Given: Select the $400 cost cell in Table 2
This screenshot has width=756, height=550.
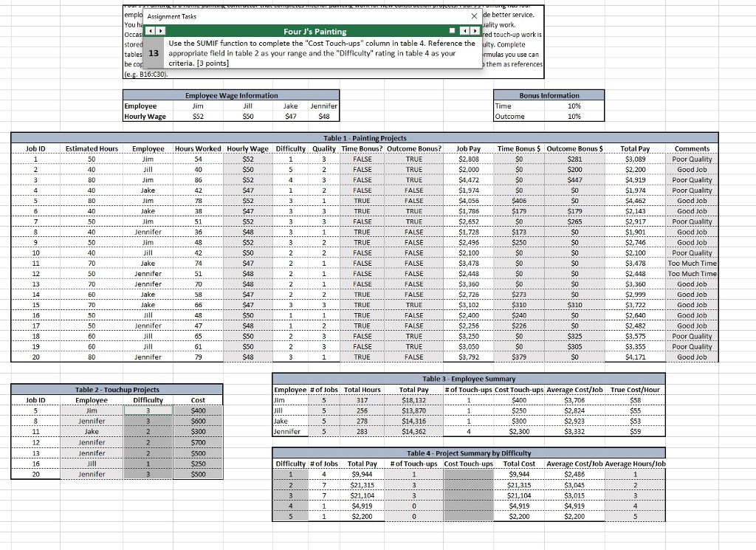Looking at the screenshot, I should point(198,410).
